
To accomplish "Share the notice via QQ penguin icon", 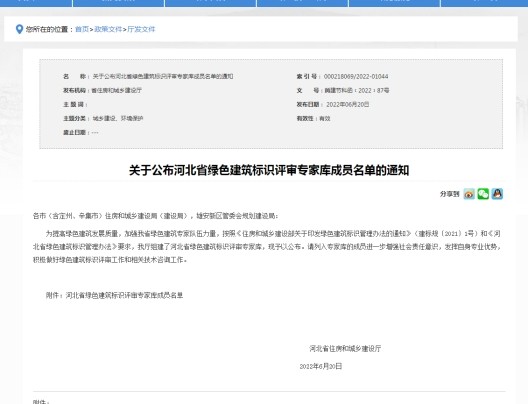I will pos(497,194).
